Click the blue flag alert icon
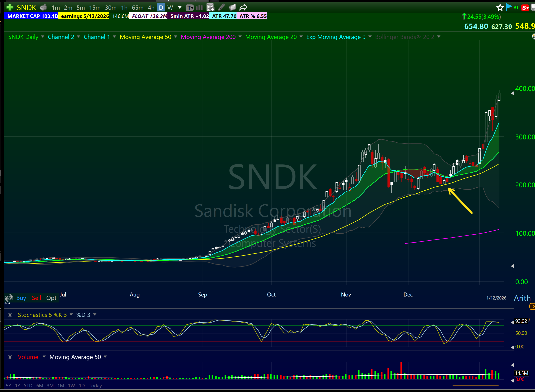535x392 pixels. tap(508, 7)
